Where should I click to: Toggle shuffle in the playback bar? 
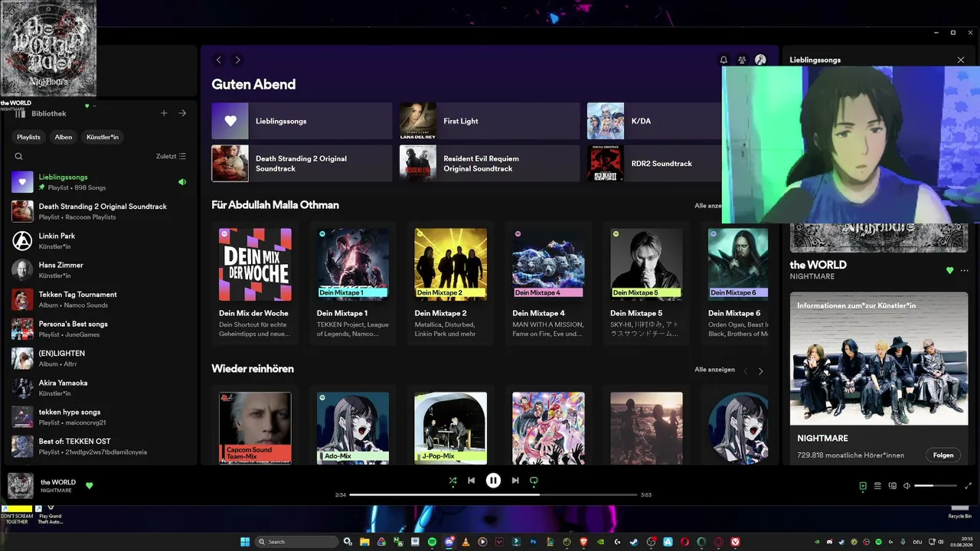(x=453, y=481)
